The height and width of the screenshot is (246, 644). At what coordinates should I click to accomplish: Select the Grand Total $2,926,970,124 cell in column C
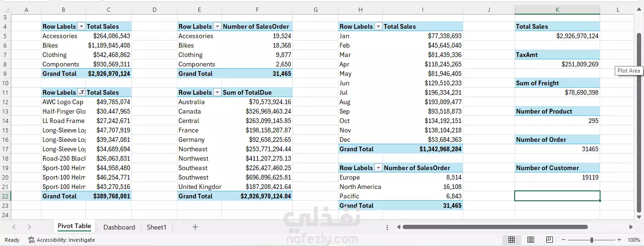108,74
